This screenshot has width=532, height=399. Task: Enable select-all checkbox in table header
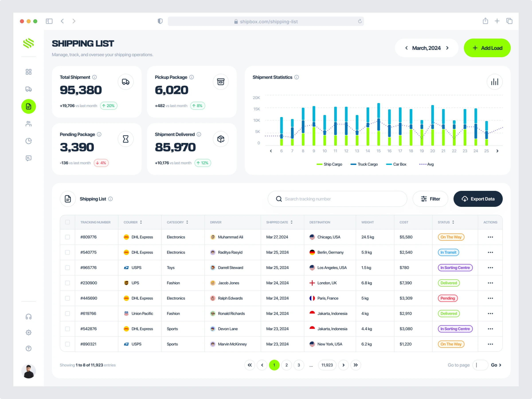(x=68, y=222)
